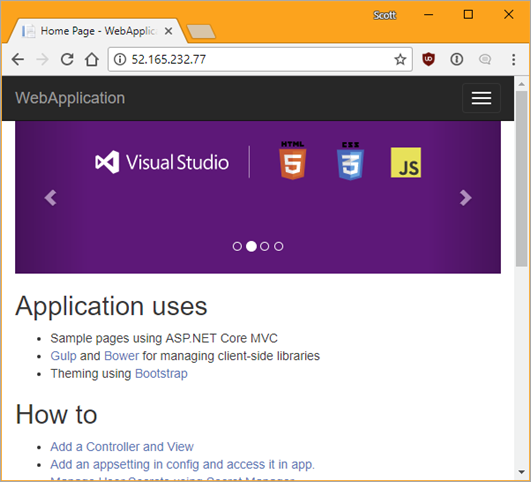
Task: Reload the page with the refresh icon
Action: coord(67,59)
